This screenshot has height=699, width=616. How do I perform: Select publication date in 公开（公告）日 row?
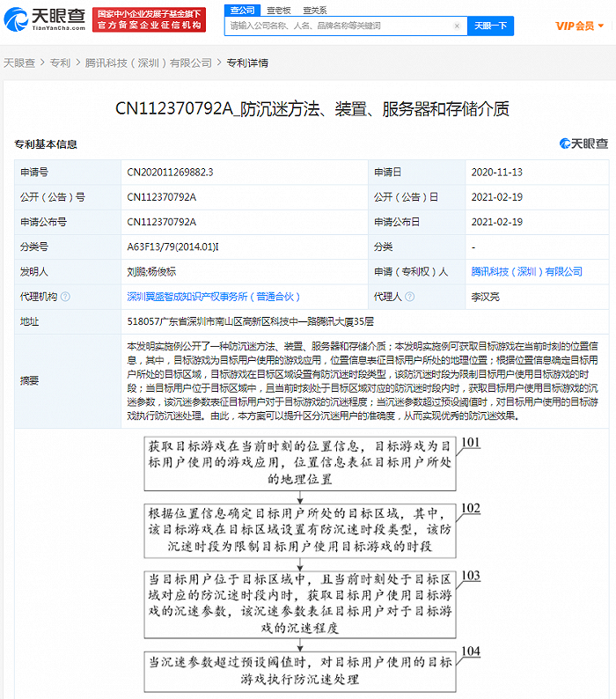[x=496, y=197]
